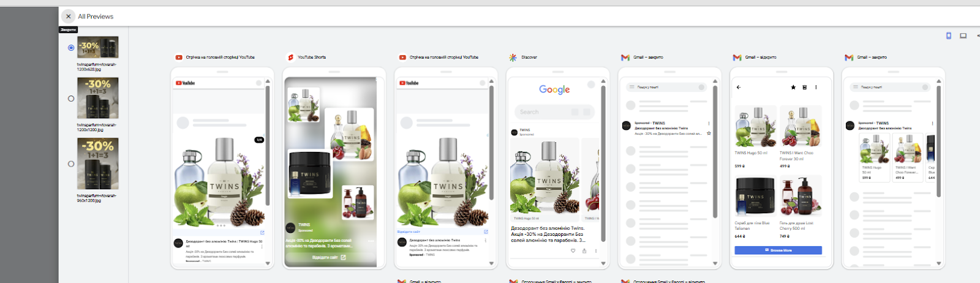Open the three-dot menu in Discover preview
The width and height of the screenshot is (980, 283).
pos(595,251)
